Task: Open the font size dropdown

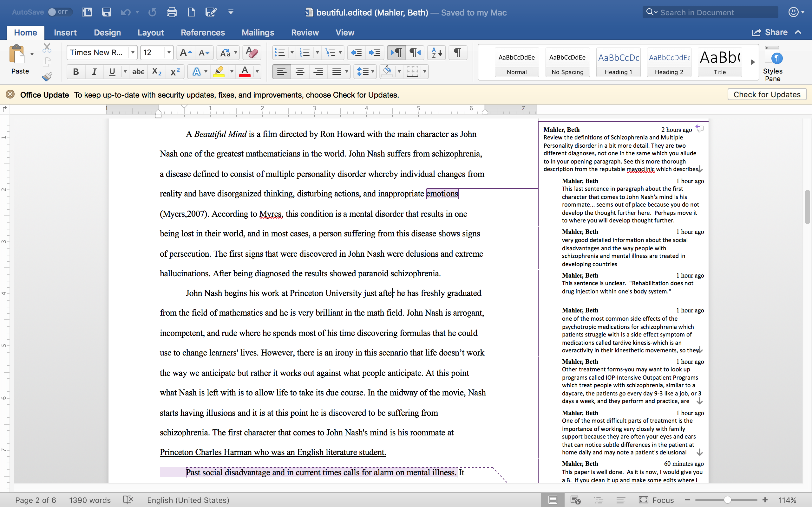Action: coord(169,53)
